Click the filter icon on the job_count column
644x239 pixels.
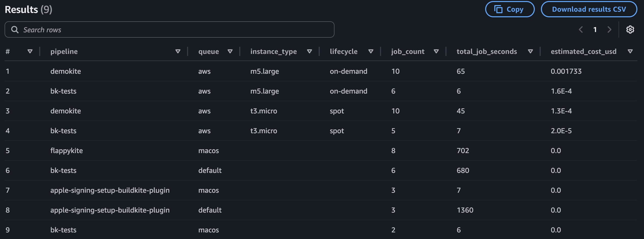point(436,51)
